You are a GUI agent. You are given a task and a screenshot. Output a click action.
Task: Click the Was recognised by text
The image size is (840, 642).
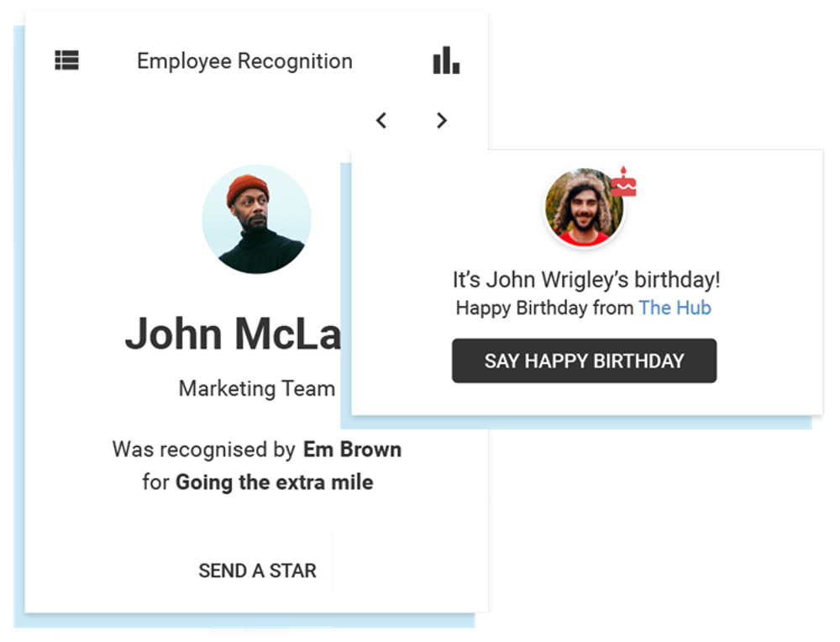click(203, 450)
